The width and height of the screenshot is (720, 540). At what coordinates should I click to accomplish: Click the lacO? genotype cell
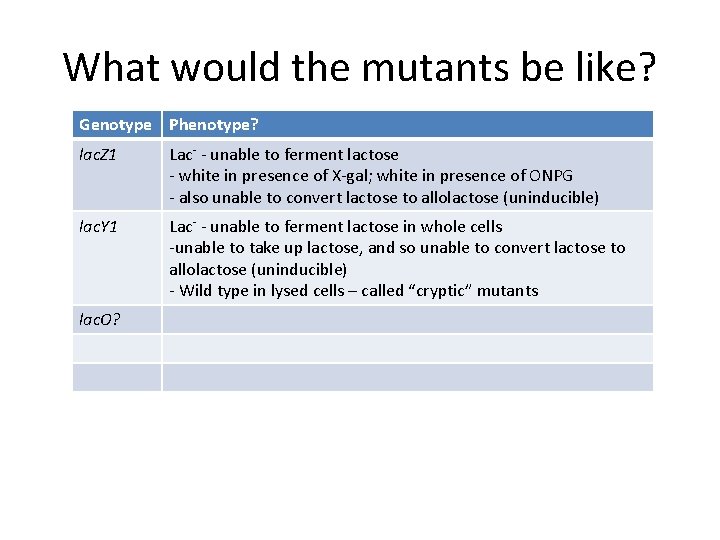(117, 319)
